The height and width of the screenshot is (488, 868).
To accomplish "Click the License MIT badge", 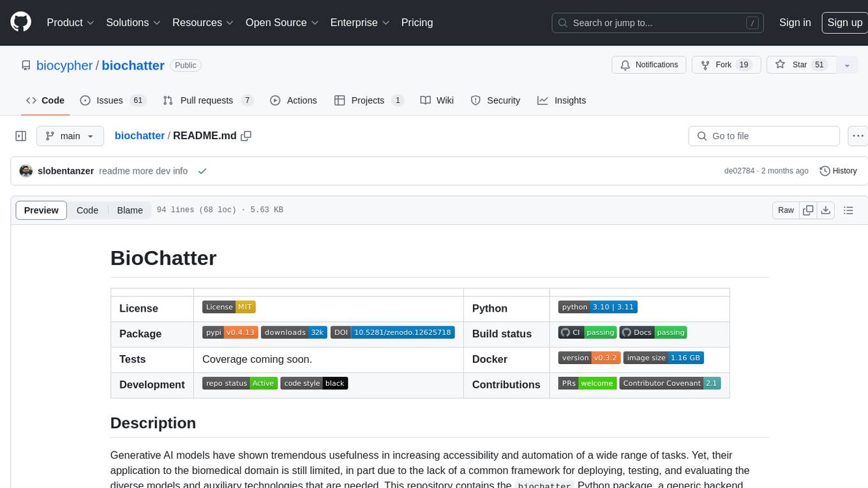I will (229, 307).
